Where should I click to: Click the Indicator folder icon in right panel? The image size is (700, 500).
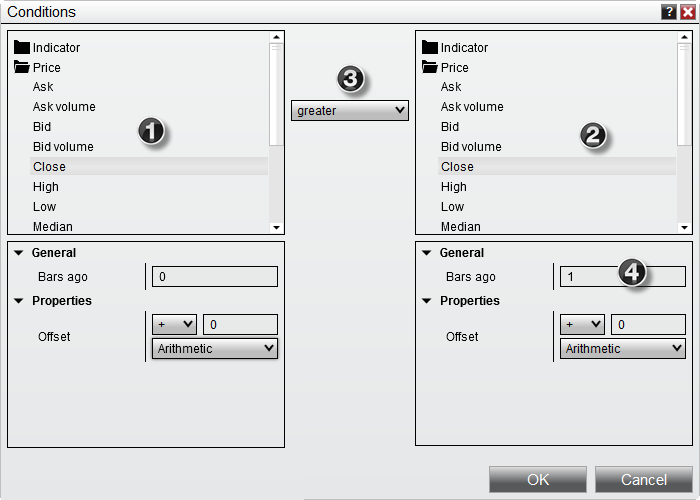[430, 47]
